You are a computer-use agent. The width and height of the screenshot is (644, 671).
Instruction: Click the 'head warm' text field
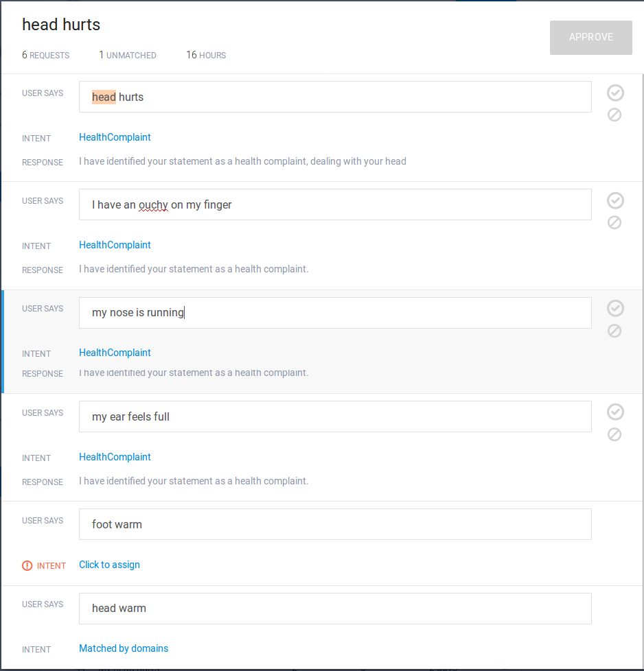335,608
